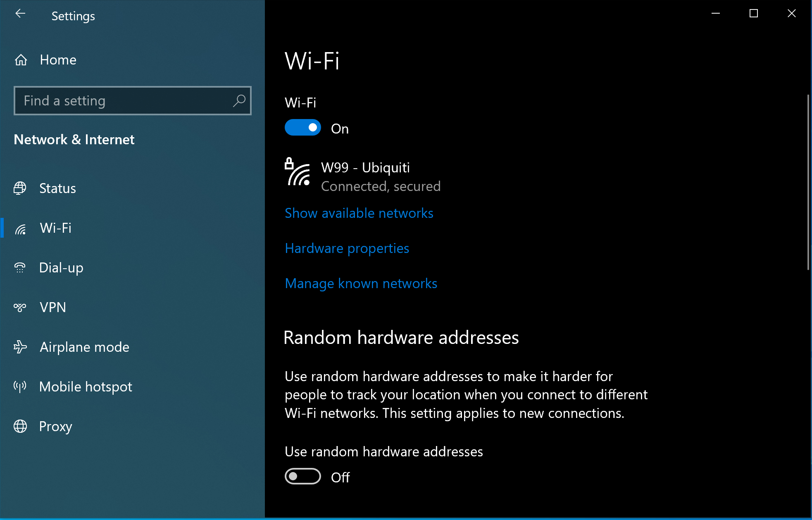Enable Use random hardware addresses toggle

(x=303, y=477)
